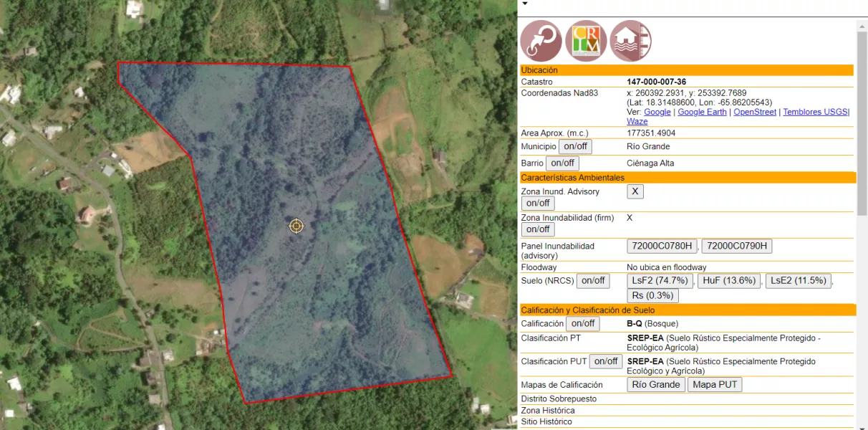Click the flooded house circular icon
This screenshot has width=868, height=430.
(631, 41)
